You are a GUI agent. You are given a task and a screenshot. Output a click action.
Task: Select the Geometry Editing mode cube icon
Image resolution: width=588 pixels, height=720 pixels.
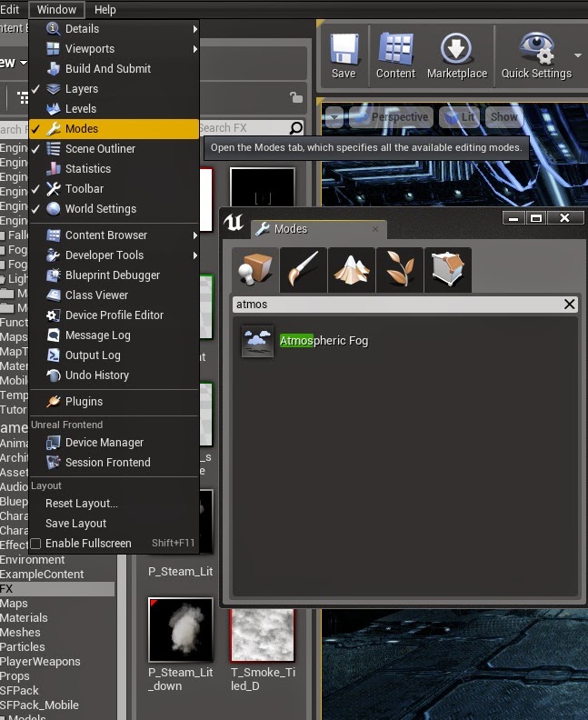[x=448, y=270]
